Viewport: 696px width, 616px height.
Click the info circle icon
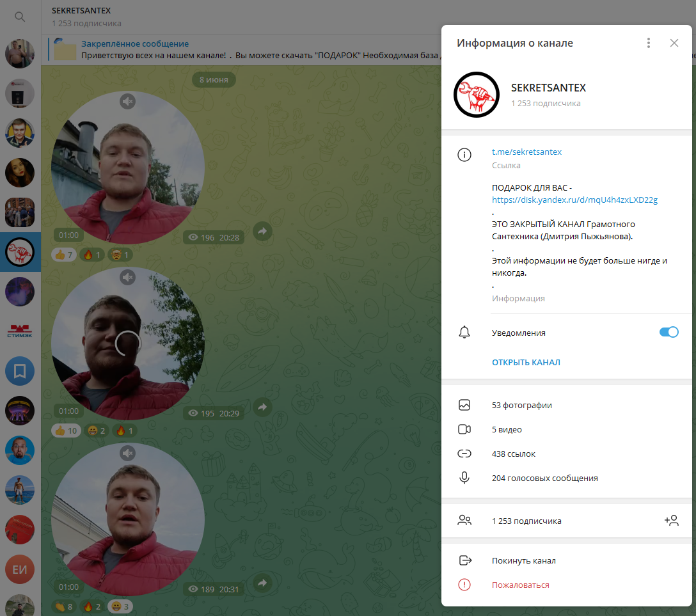coord(464,155)
